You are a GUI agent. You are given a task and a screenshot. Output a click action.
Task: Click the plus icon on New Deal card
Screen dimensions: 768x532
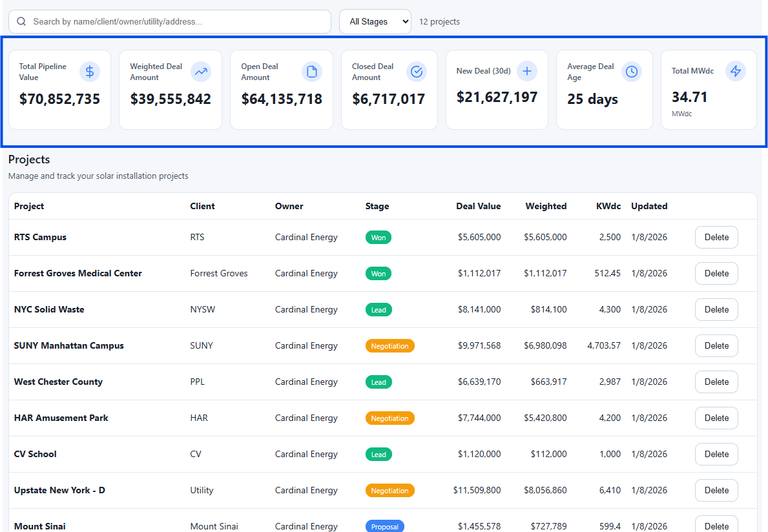(527, 71)
